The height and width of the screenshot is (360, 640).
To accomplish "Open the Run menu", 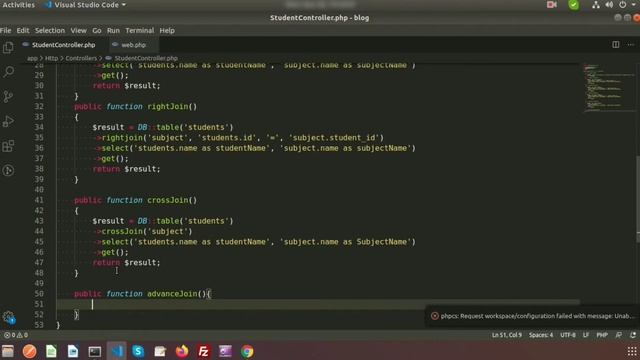I will click(x=113, y=31).
